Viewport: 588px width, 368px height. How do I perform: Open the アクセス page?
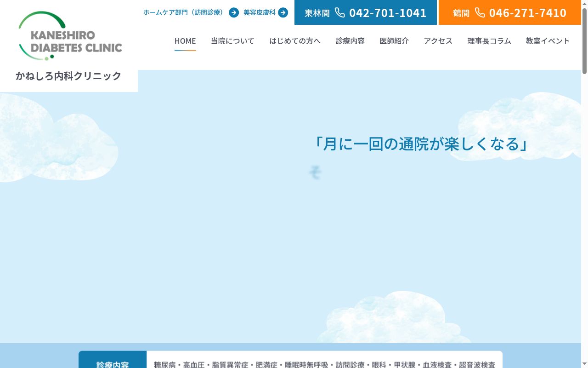(x=438, y=41)
